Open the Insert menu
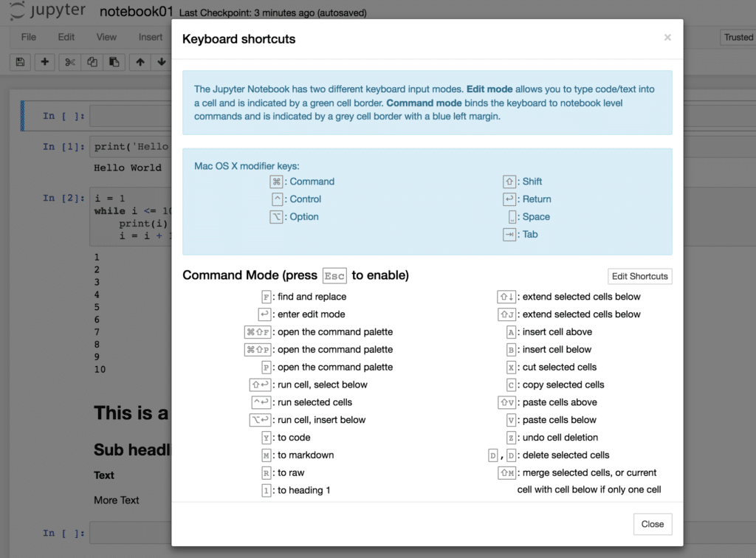 151,37
